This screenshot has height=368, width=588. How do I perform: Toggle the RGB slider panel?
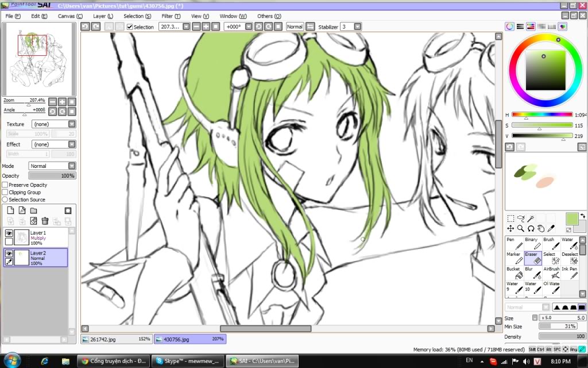point(520,26)
